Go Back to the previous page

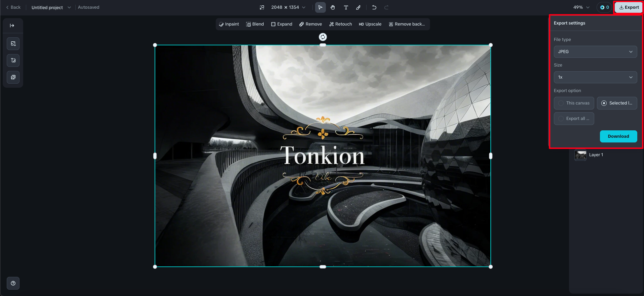pos(13,7)
